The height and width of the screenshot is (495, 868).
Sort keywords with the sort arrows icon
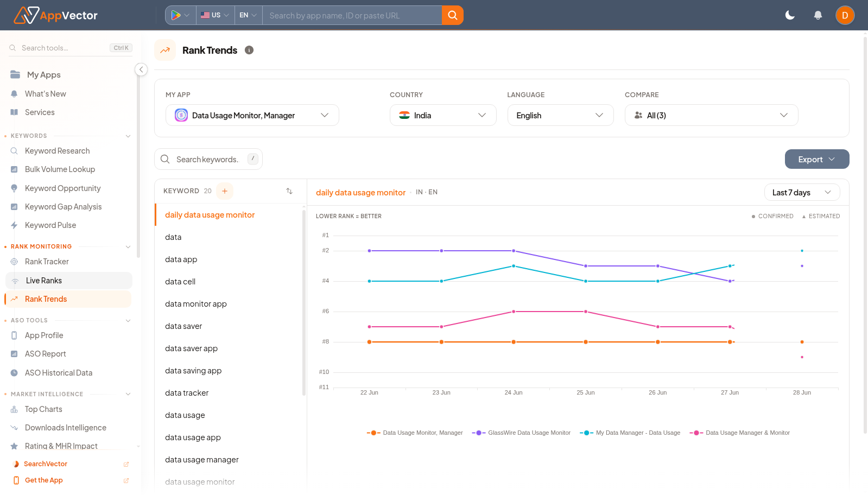289,191
